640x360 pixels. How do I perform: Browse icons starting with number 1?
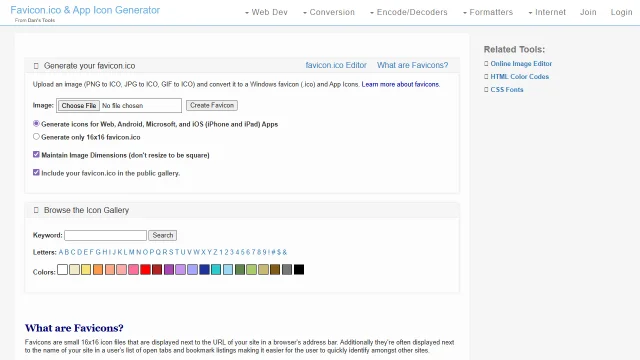pos(221,252)
